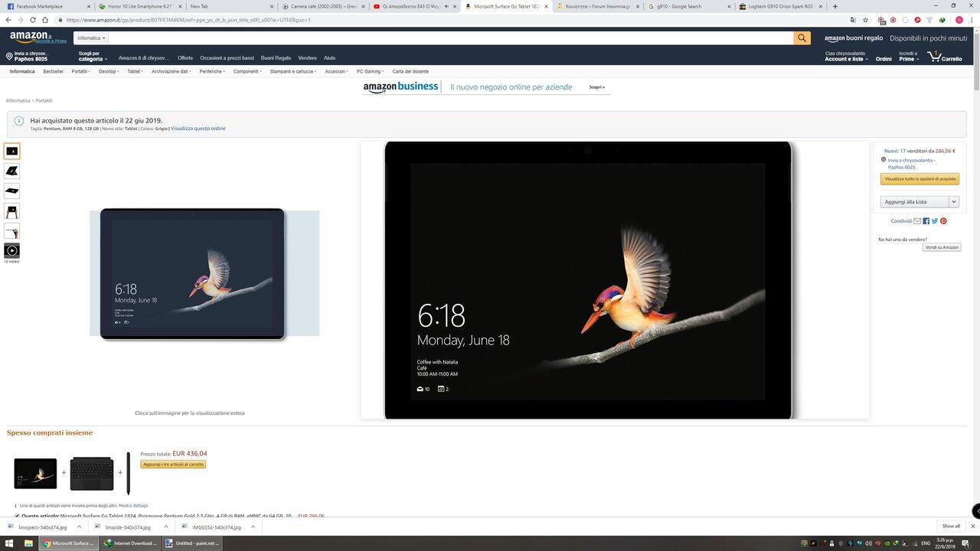Click the delivery location pin Paphos 8025
The image size is (980, 551).
[27, 57]
